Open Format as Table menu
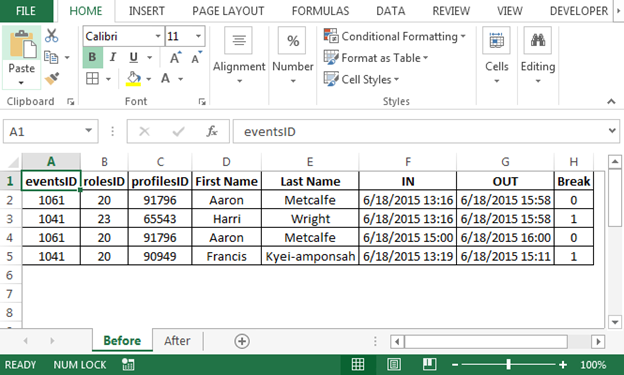Screen dimensions: 624x375 pyautogui.click(x=376, y=58)
